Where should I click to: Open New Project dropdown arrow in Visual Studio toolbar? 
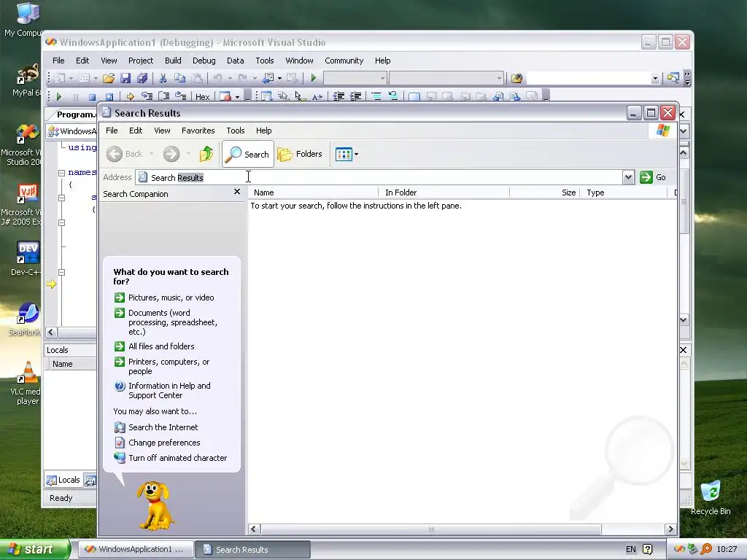71,78
